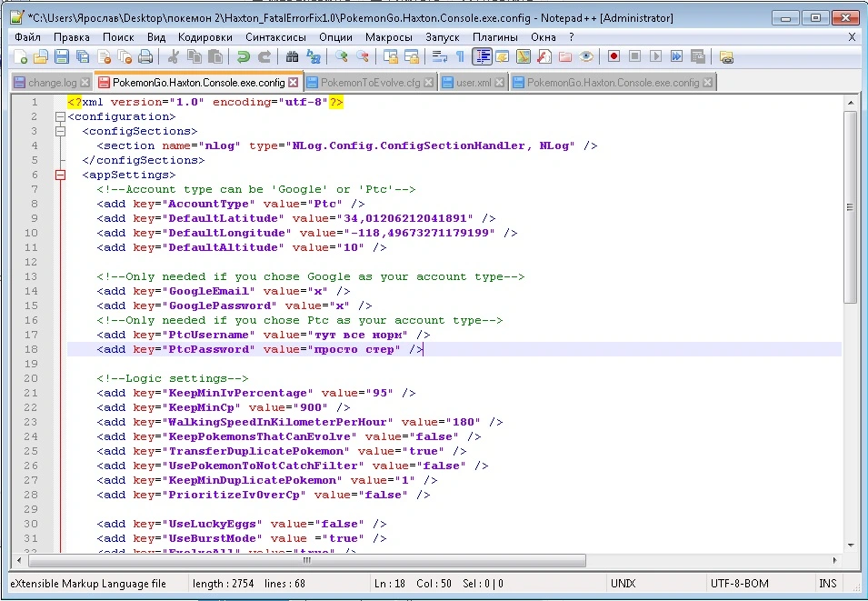Click the last toolbar folder-print icon
Image resolution: width=868 pixels, height=601 pixels.
[726, 56]
